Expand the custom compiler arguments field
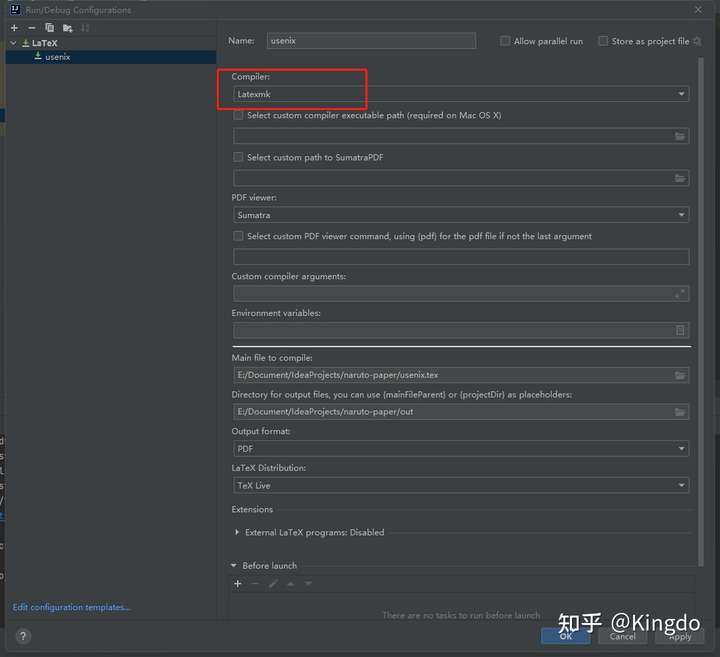 point(680,293)
